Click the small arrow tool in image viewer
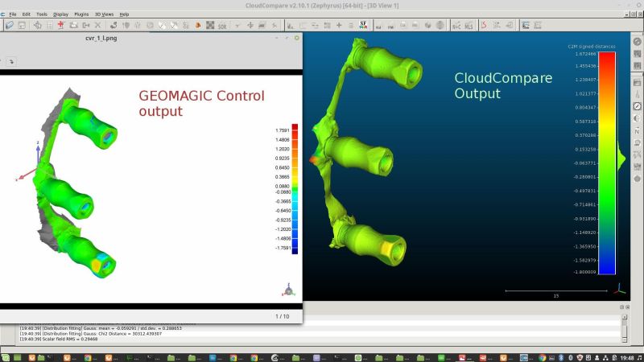 (x=11, y=62)
